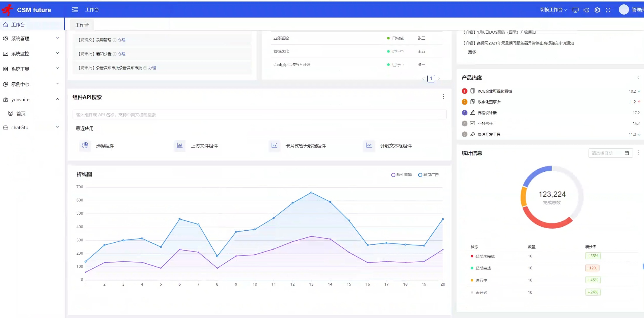Click 更多 under the notices list

click(472, 52)
